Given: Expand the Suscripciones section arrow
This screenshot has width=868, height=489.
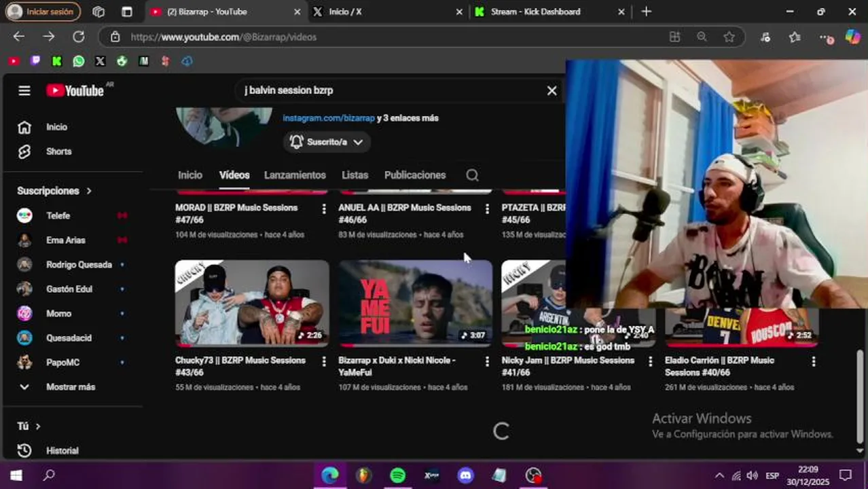Looking at the screenshot, I should pyautogui.click(x=89, y=191).
